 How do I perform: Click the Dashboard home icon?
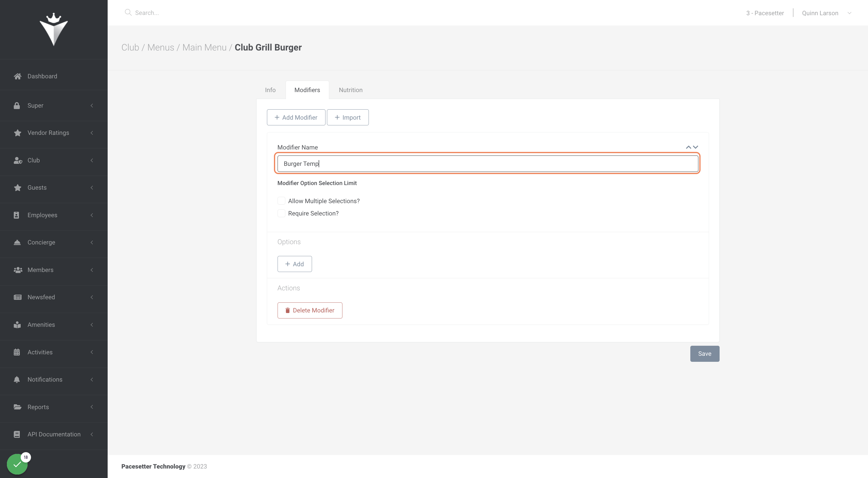[18, 76]
